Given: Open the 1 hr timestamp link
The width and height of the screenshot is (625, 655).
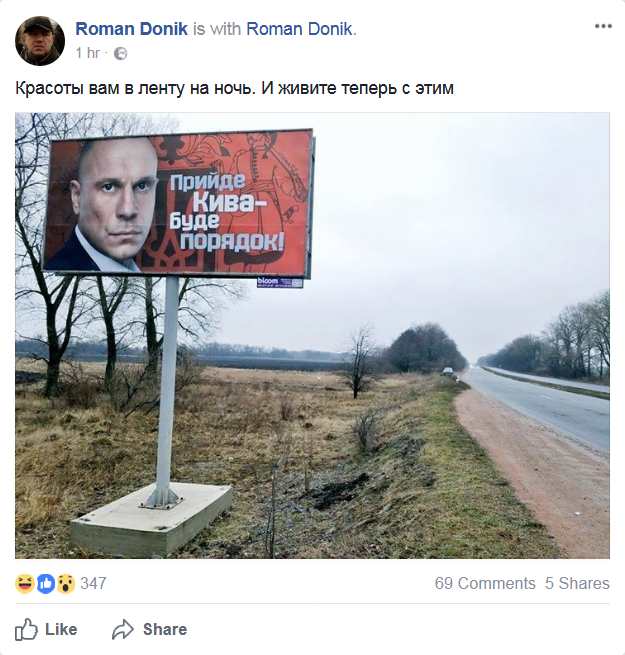Looking at the screenshot, I should tap(88, 53).
